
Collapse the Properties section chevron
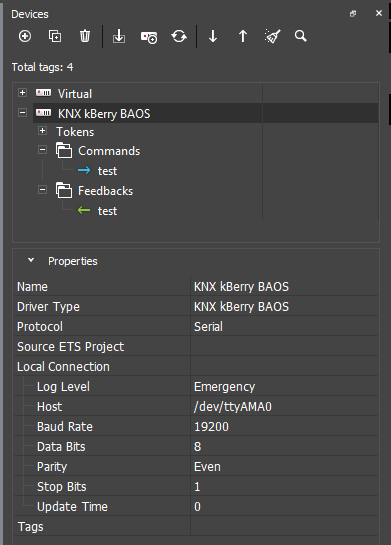tap(31, 260)
